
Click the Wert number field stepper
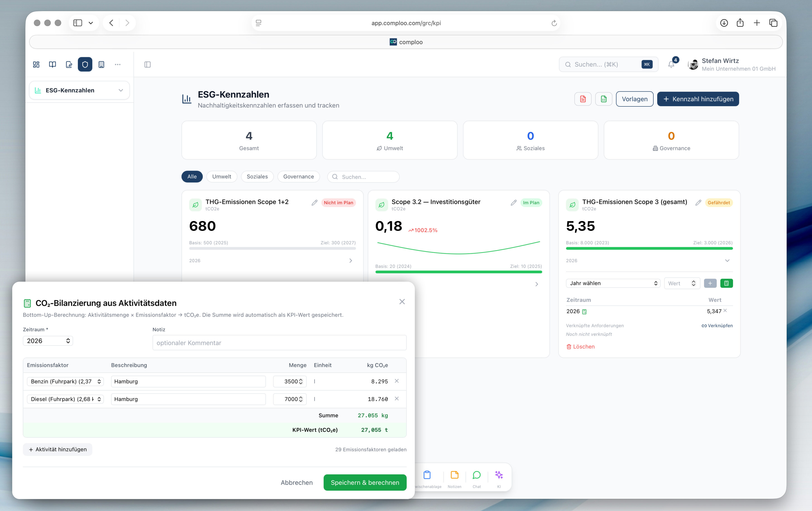693,283
